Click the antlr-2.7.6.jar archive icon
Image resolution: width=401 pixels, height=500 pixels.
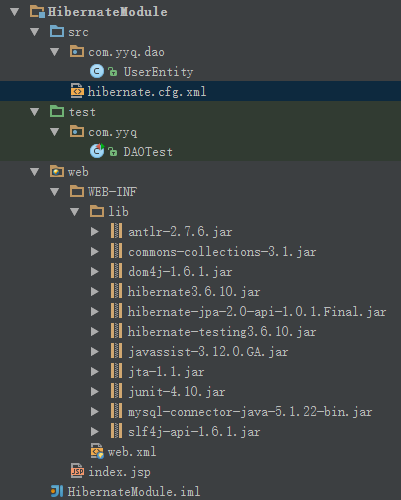[x=116, y=231]
